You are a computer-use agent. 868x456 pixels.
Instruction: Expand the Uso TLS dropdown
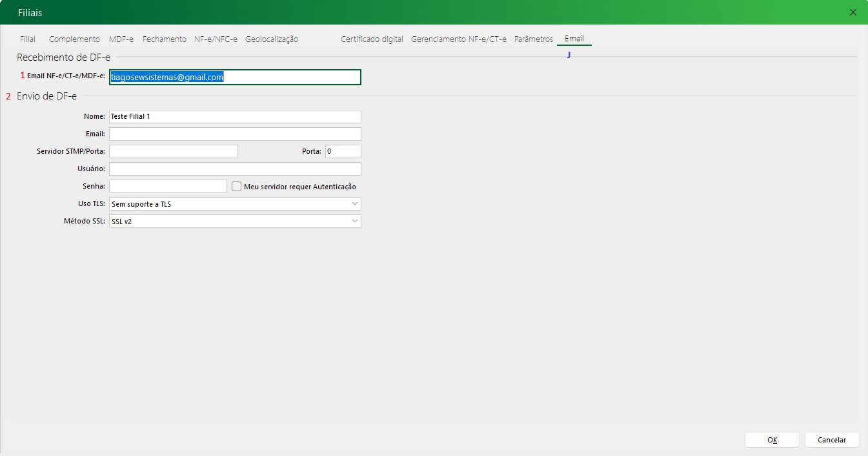tap(354, 204)
